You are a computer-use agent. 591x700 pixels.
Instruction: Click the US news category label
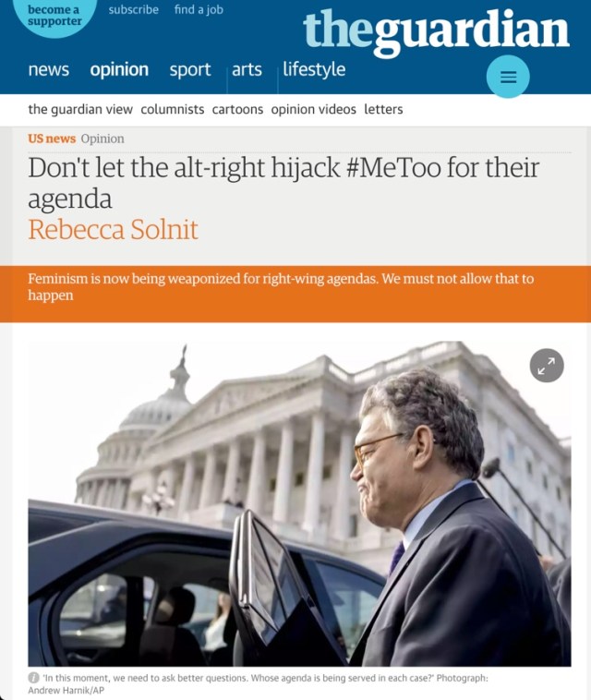[52, 139]
